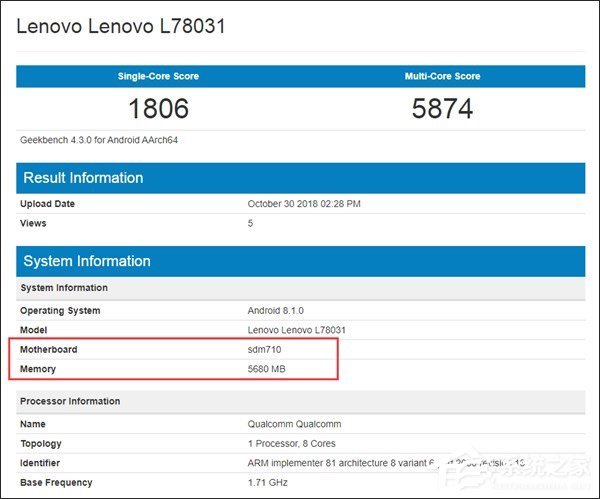Click the Views label
The height and width of the screenshot is (499, 600).
click(x=33, y=223)
